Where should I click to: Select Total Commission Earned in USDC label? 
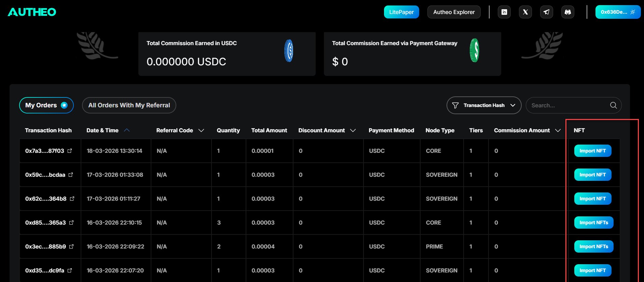[x=192, y=43]
